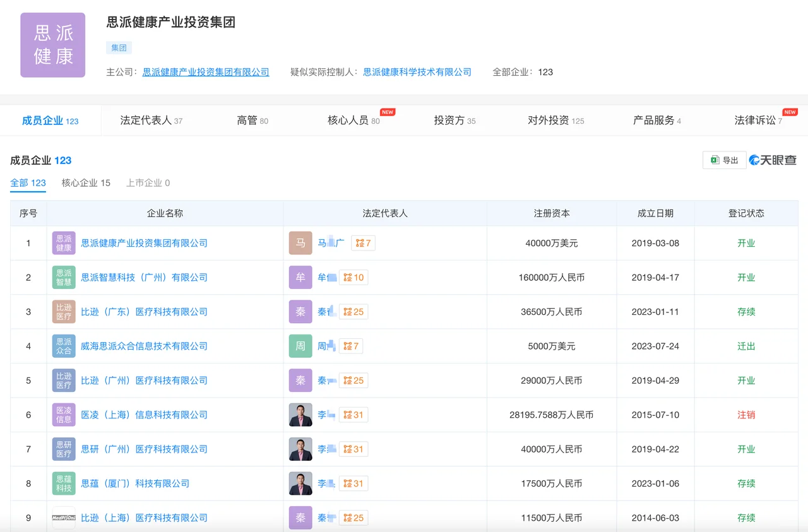The image size is (808, 532).
Task: Click 秦 avatar in 比逊（广州）row
Action: [300, 381]
